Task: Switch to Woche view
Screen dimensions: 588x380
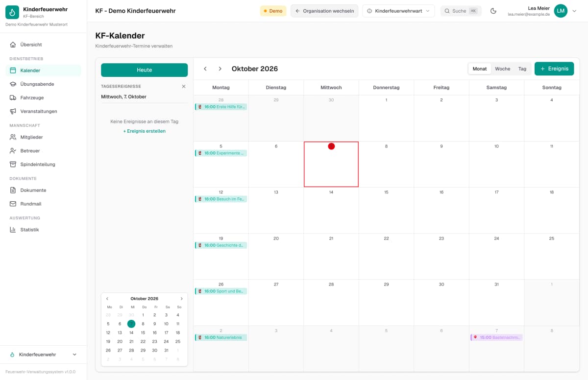Action: (502, 69)
